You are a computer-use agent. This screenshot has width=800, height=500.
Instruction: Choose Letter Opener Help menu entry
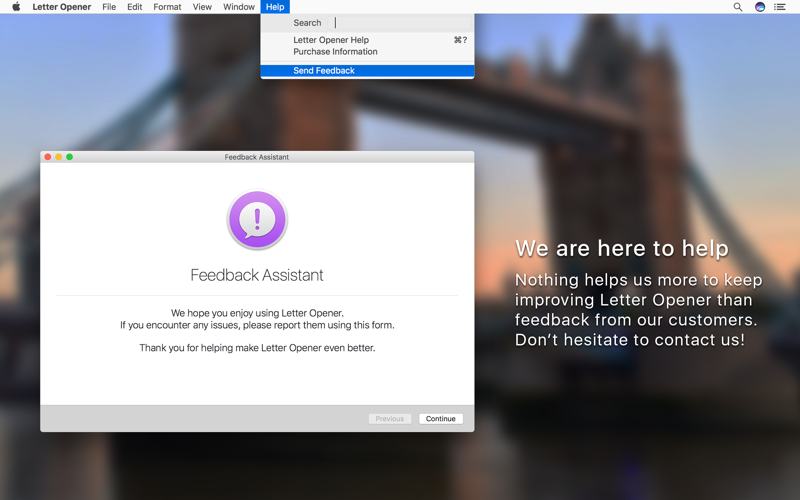tap(367, 40)
